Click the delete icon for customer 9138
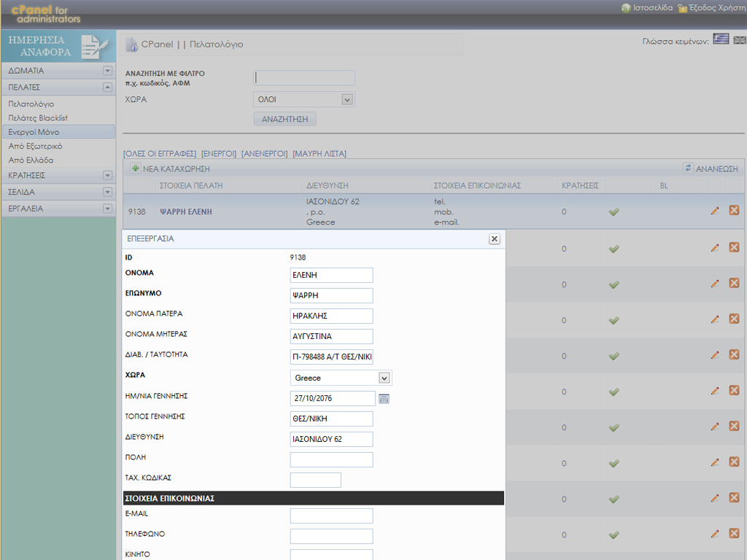Image resolution: width=747 pixels, height=560 pixels. (x=734, y=211)
